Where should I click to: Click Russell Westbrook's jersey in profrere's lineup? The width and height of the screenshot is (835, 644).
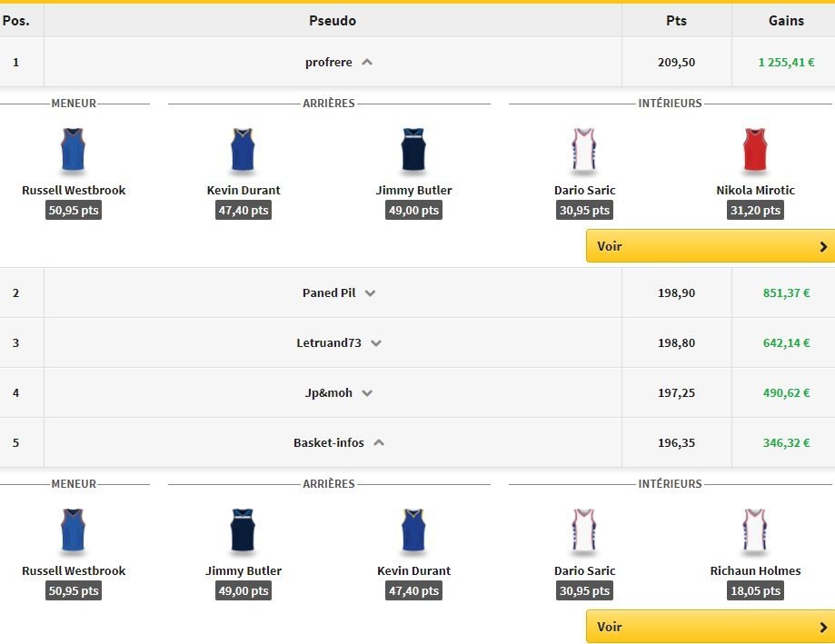(x=73, y=151)
